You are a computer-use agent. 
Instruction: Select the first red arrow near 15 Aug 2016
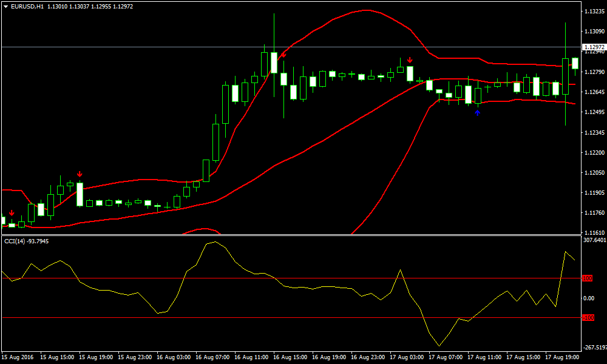pos(12,212)
